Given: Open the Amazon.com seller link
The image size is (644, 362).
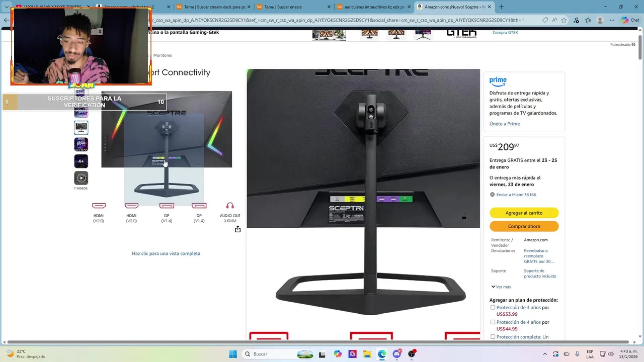Looking at the screenshot, I should click(x=536, y=240).
